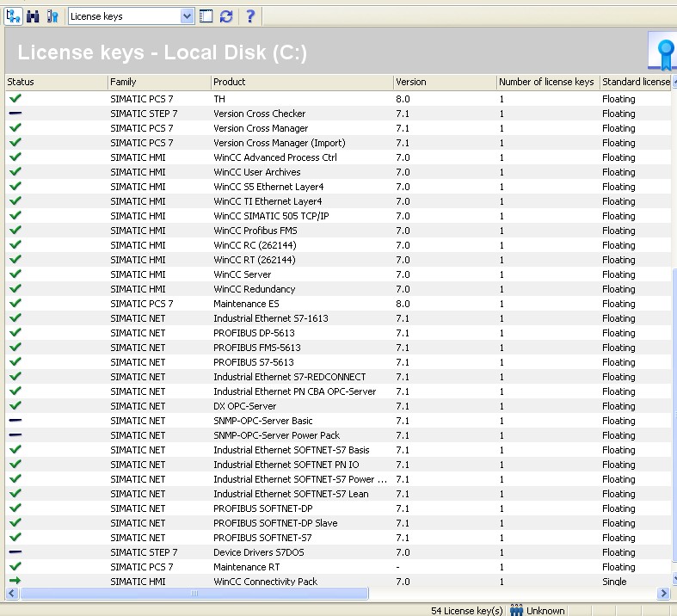
Task: Click the Unknown users icon in status bar
Action: [516, 610]
